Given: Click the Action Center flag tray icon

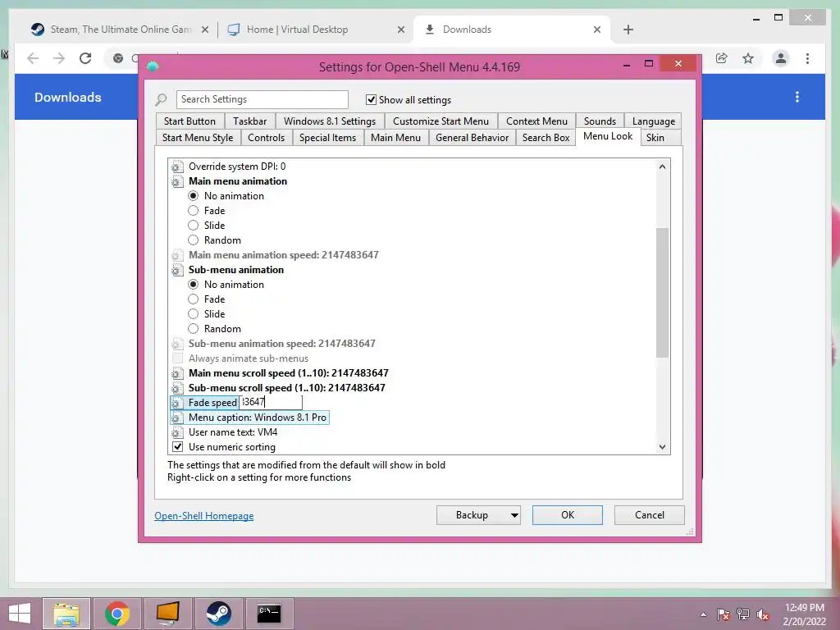Looking at the screenshot, I should 724,614.
